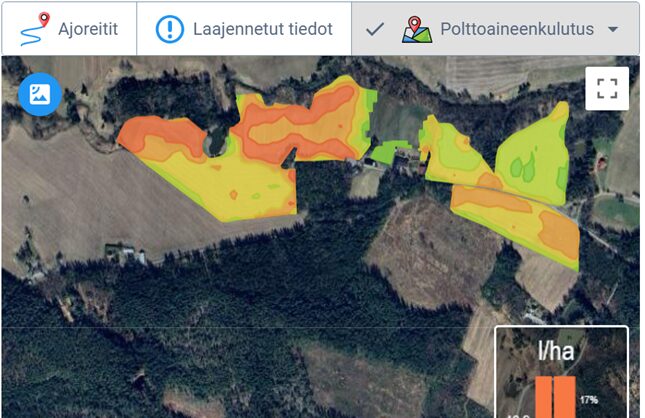Screen dimensions: 645x418
Task: Click the exclamation info icon for Laajennetut tiedot
Action: click(x=170, y=29)
